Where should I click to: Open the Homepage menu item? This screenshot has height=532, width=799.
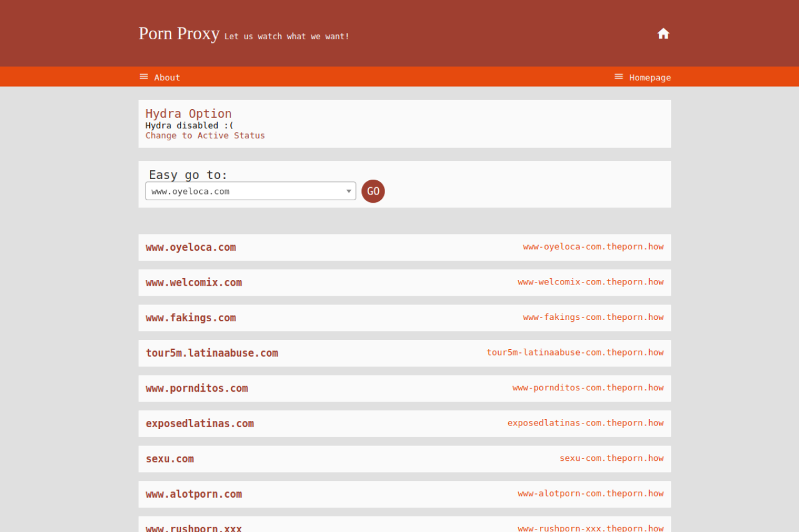(x=650, y=77)
